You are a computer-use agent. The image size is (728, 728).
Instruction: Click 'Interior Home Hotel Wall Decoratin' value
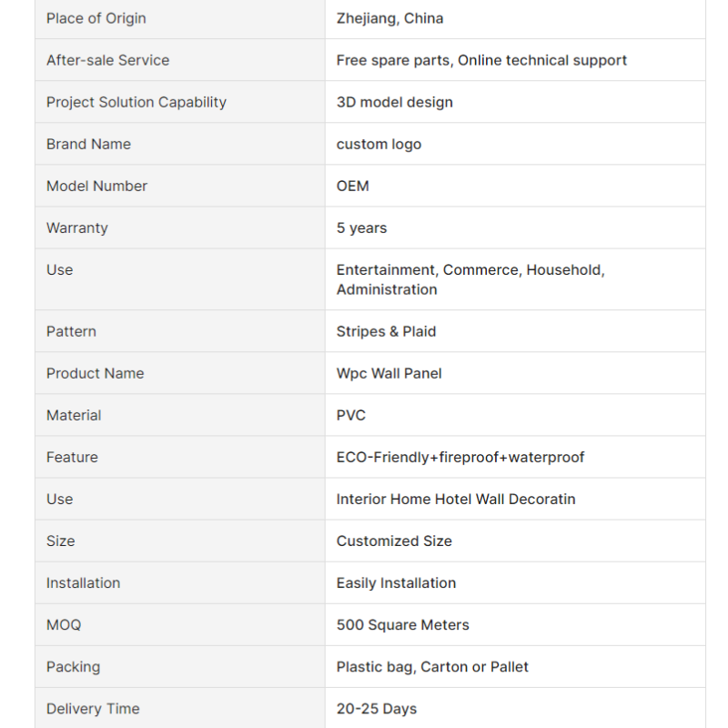click(456, 499)
